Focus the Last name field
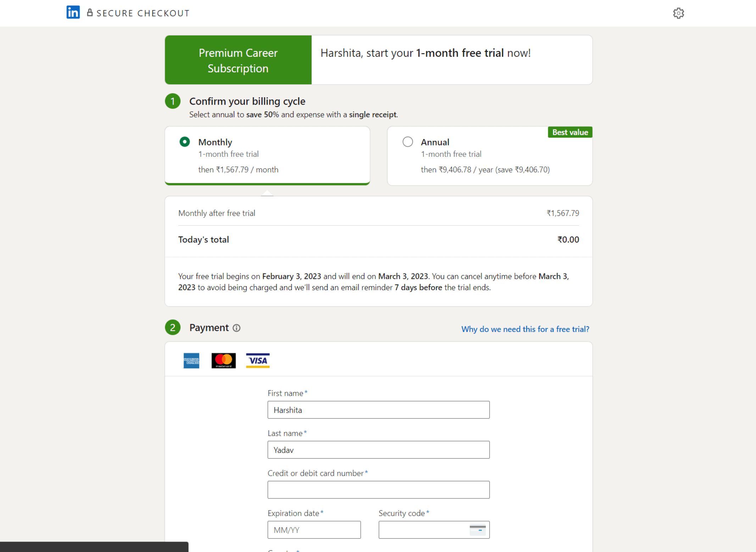Image resolution: width=756 pixels, height=552 pixels. 378,450
